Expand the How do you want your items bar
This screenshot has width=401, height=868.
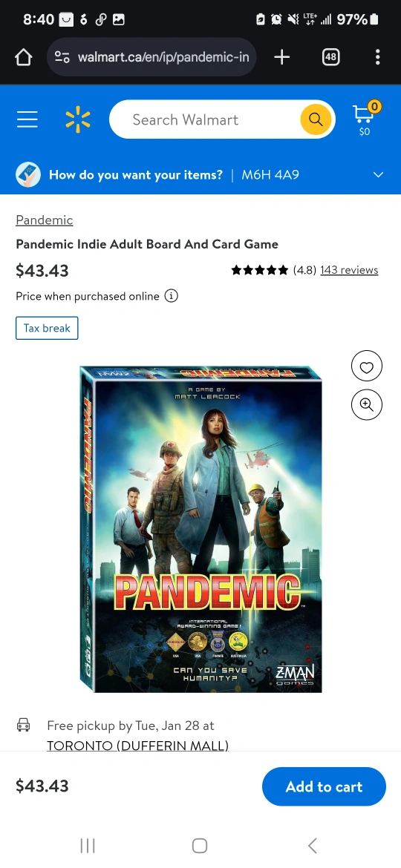(200, 175)
